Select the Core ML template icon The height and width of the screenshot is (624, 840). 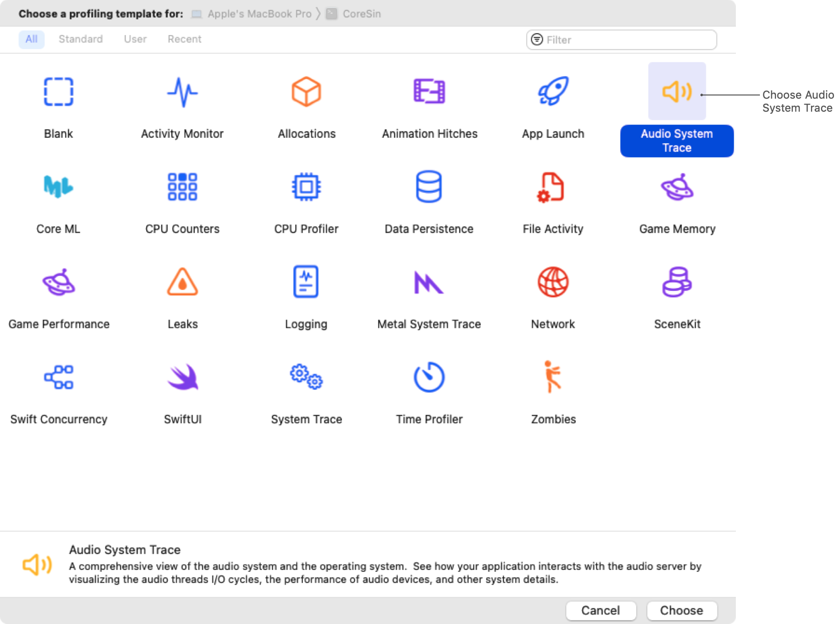point(58,187)
